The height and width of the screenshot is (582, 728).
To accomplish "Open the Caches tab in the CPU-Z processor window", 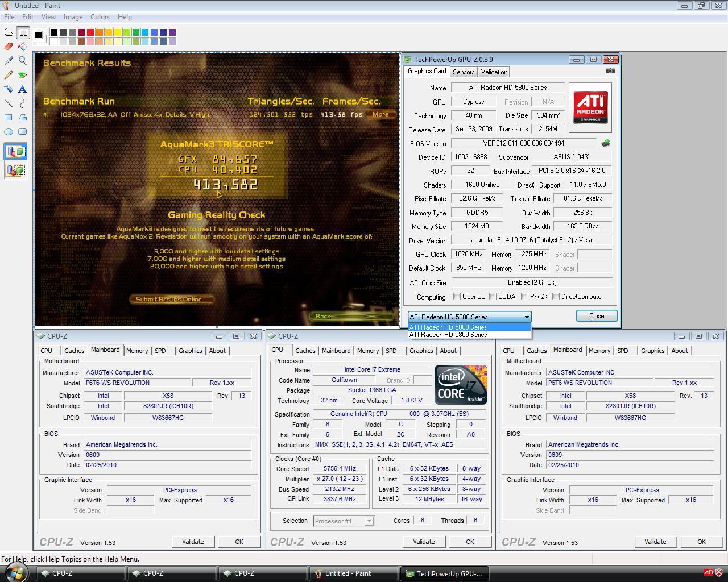I will pyautogui.click(x=305, y=351).
